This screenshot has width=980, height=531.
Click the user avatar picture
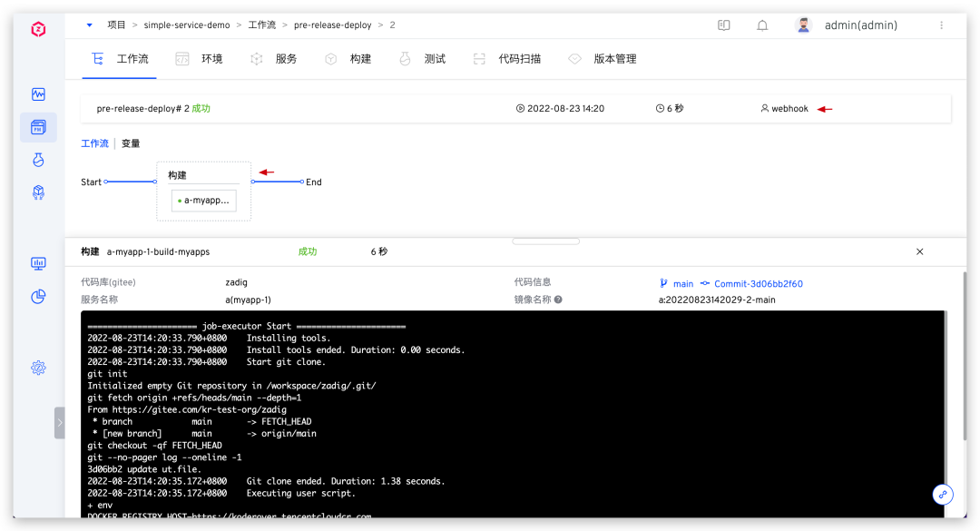[804, 25]
